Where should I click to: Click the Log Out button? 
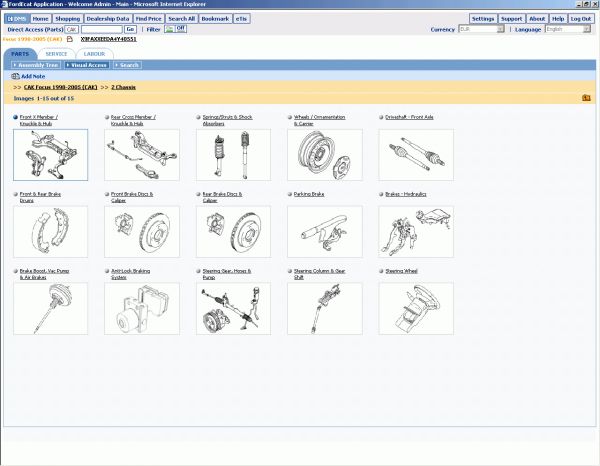[x=581, y=19]
